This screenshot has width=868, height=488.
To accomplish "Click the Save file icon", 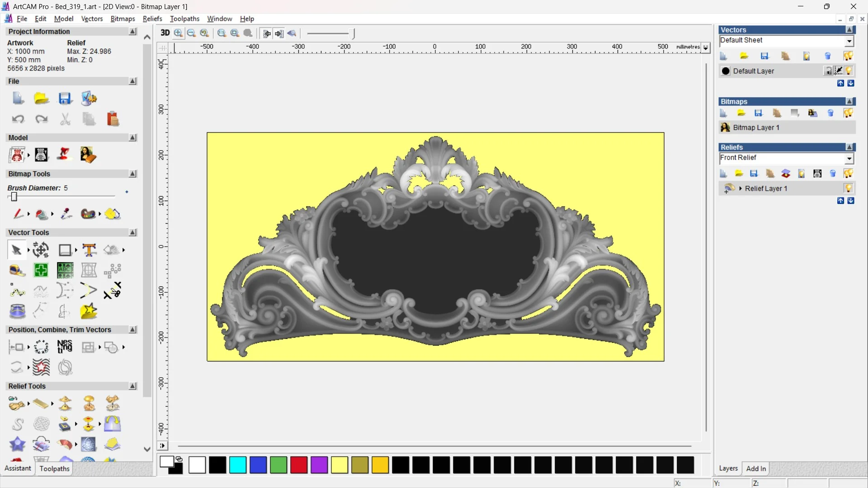I will point(65,99).
